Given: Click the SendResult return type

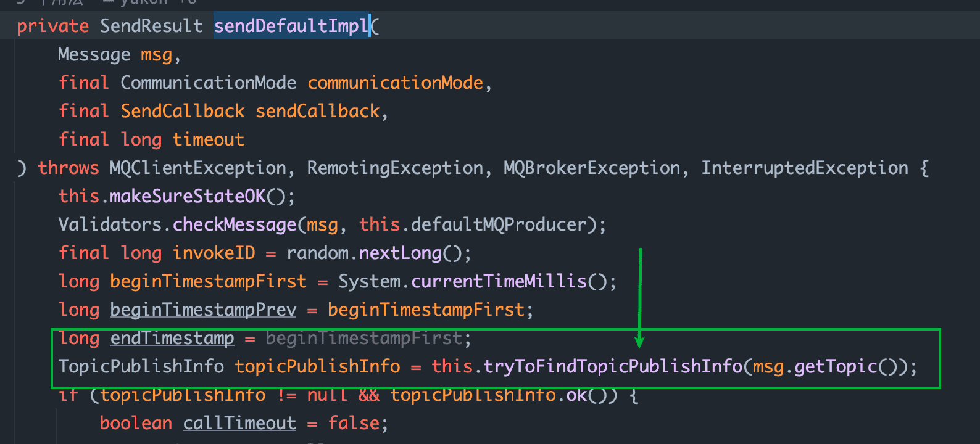Looking at the screenshot, I should point(151,26).
